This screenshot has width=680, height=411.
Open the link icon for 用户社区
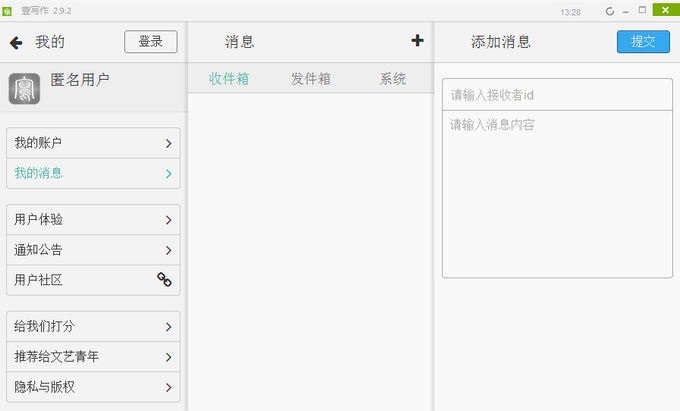[x=164, y=280]
